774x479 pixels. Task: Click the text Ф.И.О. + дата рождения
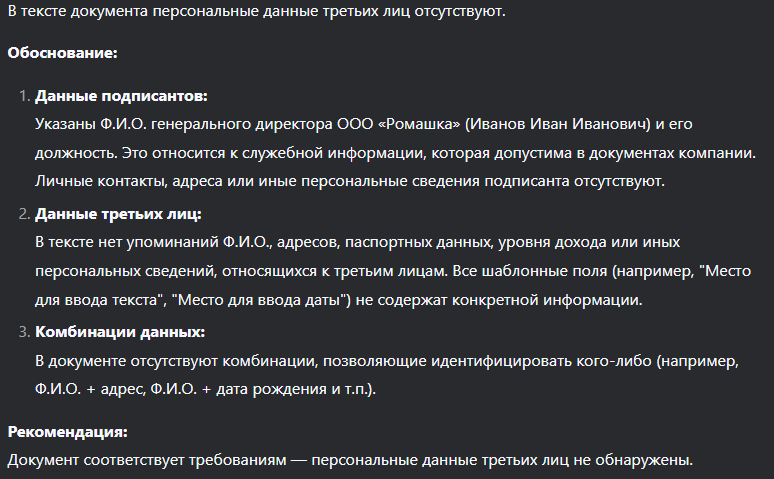click(x=239, y=389)
